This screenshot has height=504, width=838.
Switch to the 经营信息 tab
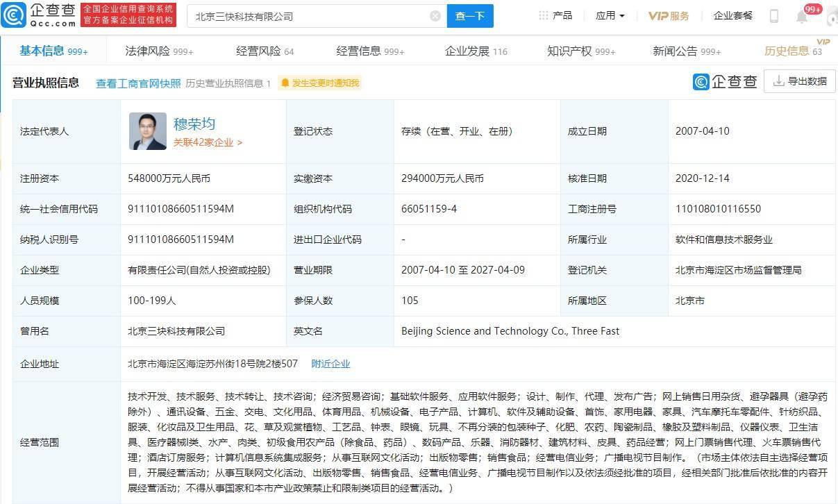click(370, 51)
